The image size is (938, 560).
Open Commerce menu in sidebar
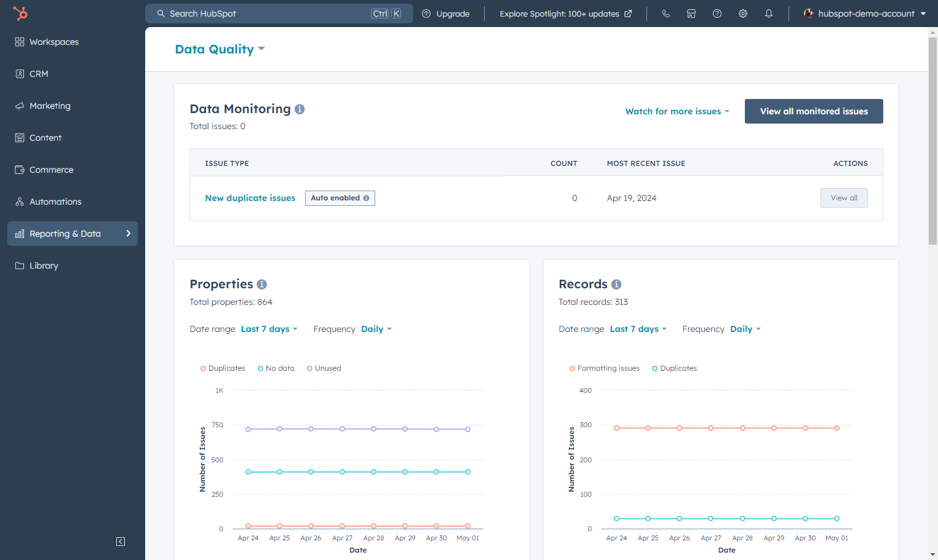(73, 170)
